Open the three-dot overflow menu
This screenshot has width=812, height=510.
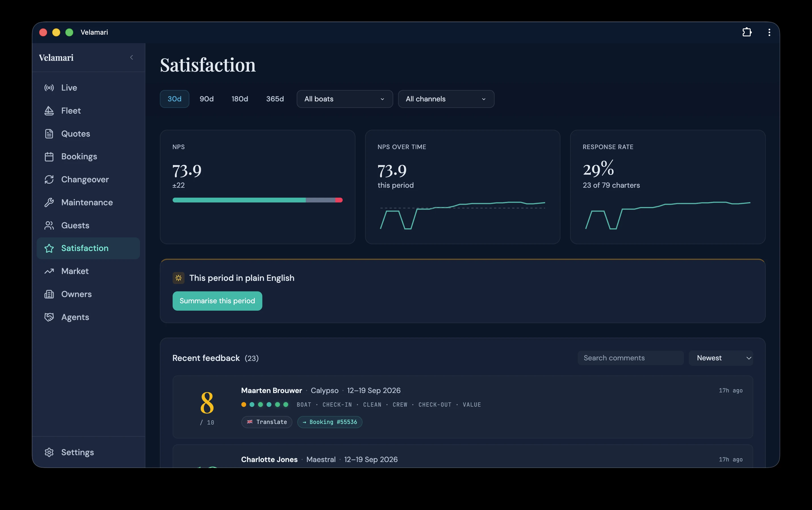point(769,32)
